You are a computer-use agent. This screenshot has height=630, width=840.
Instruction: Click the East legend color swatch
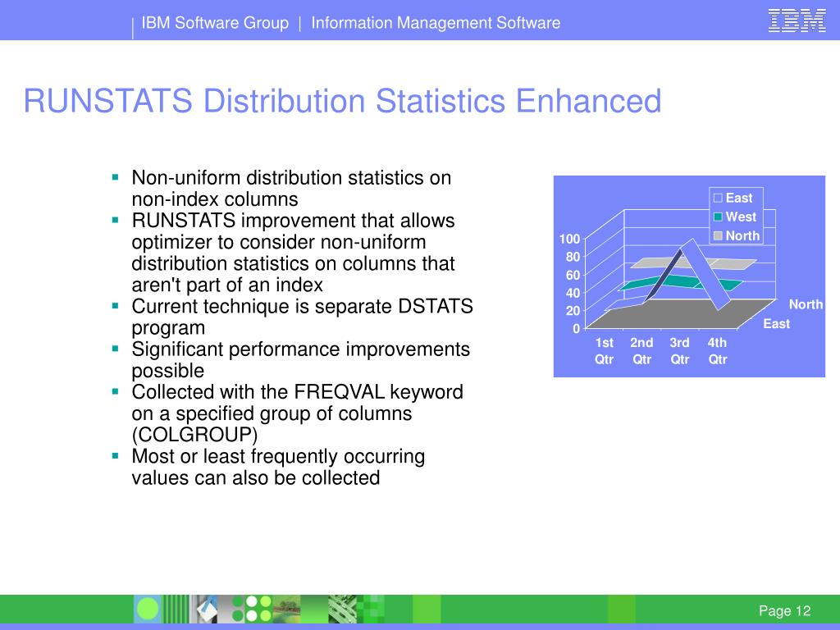pos(718,199)
